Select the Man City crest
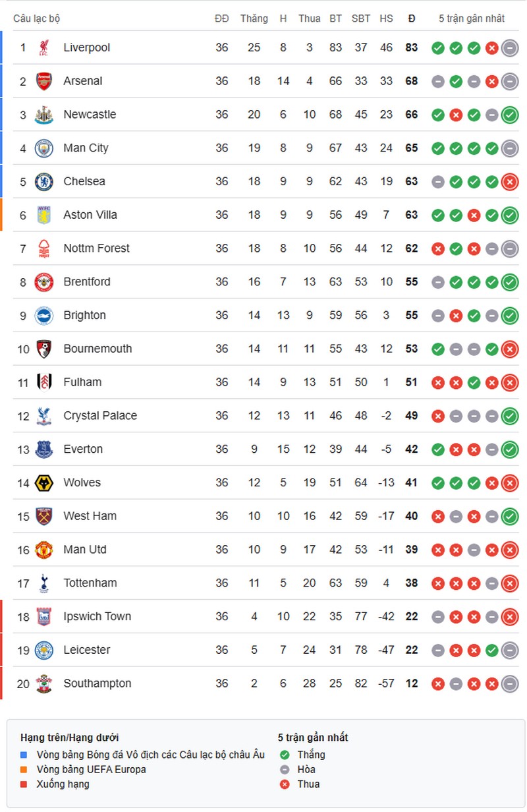 pyautogui.click(x=43, y=148)
